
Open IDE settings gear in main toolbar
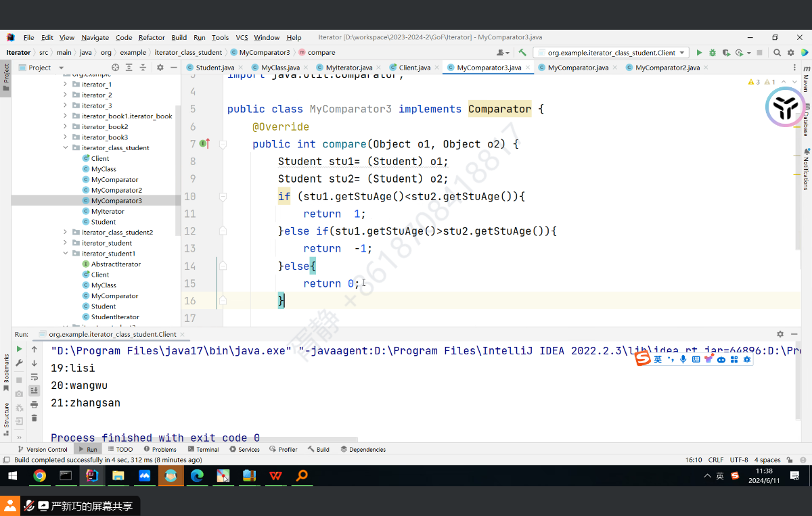(x=790, y=52)
